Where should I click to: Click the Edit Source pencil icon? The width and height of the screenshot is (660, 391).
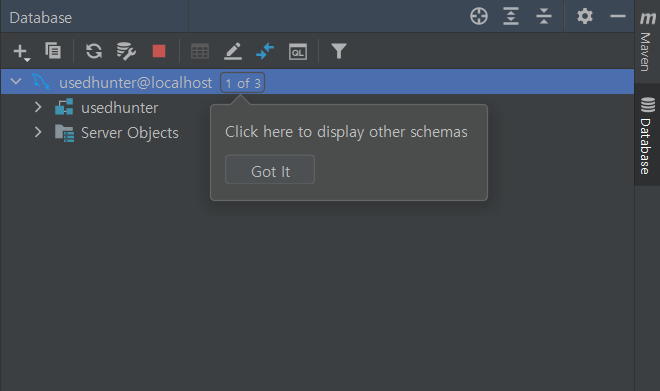(233, 51)
